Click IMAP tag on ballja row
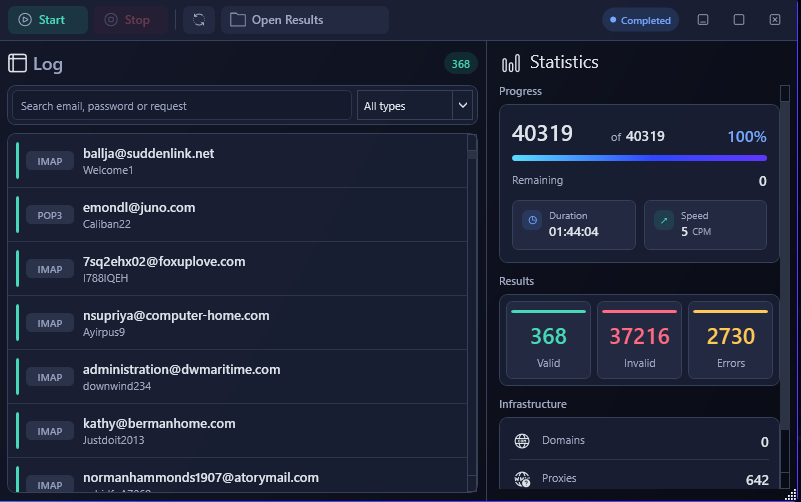 click(x=50, y=161)
